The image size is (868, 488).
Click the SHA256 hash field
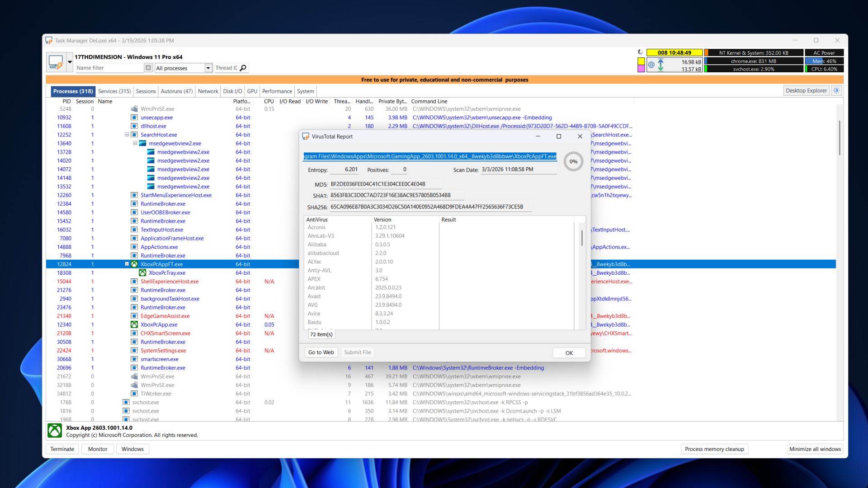click(x=431, y=207)
